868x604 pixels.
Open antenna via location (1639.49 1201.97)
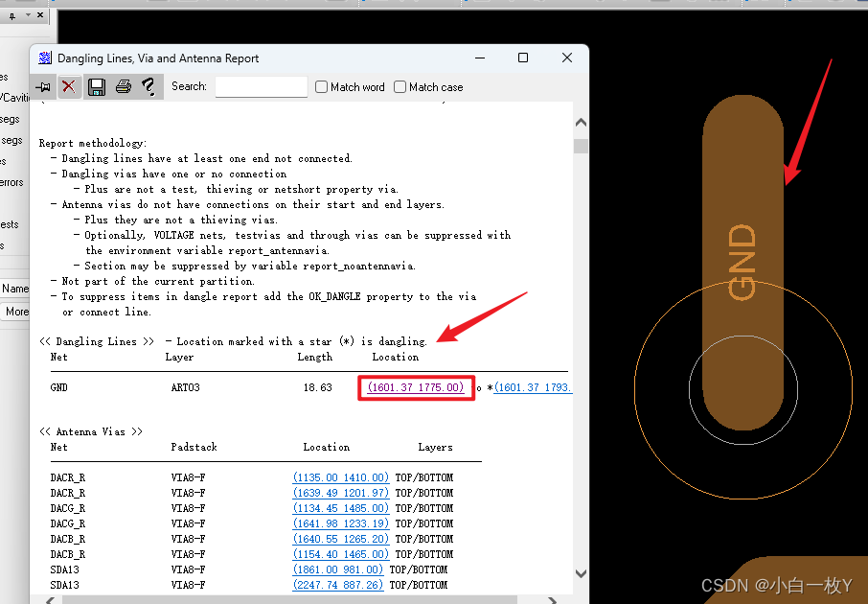coord(340,493)
